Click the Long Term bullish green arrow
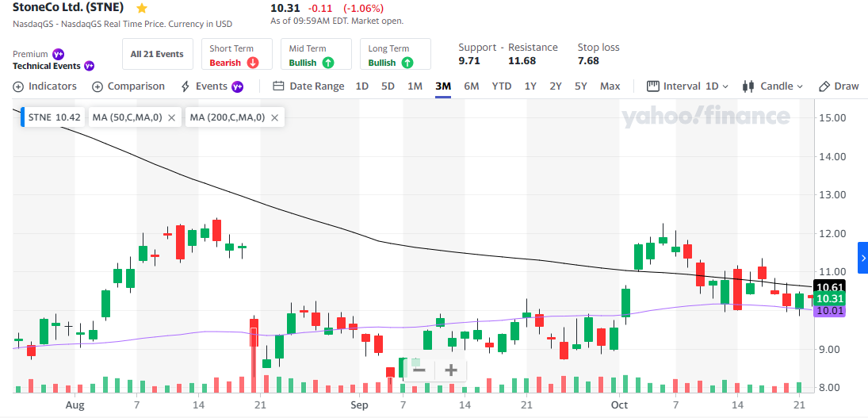 (407, 63)
